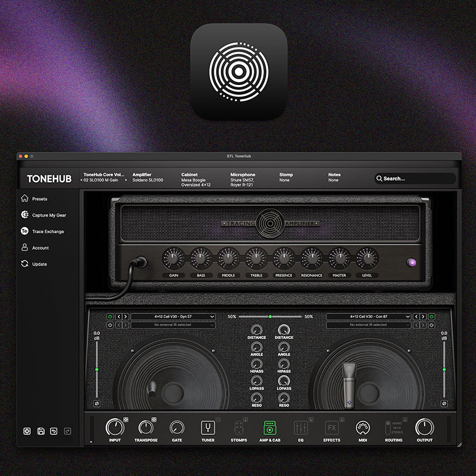Viewport: 476px width, 476px height.
Task: Select the AMP & CAB module
Action: pos(270,428)
